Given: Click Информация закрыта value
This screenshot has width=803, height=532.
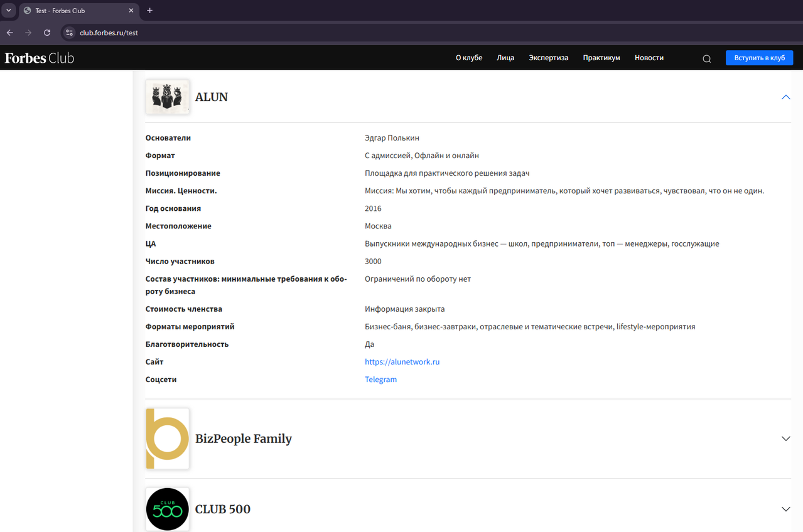Looking at the screenshot, I should (405, 309).
